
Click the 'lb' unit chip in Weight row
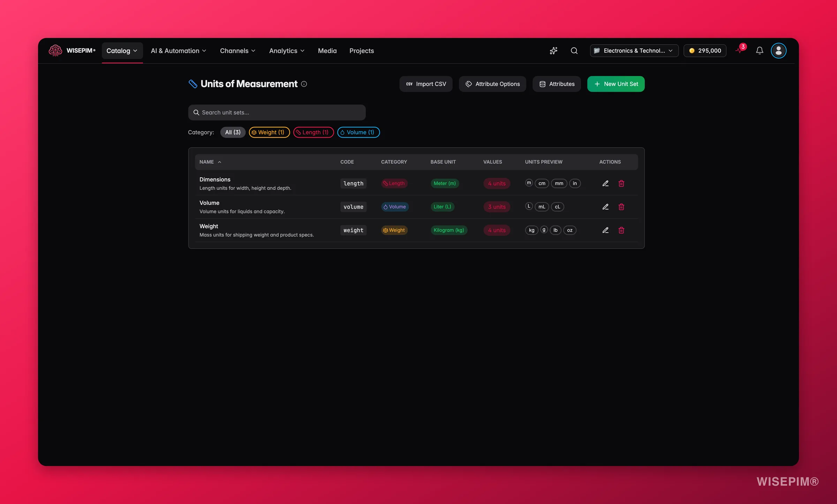(x=555, y=230)
